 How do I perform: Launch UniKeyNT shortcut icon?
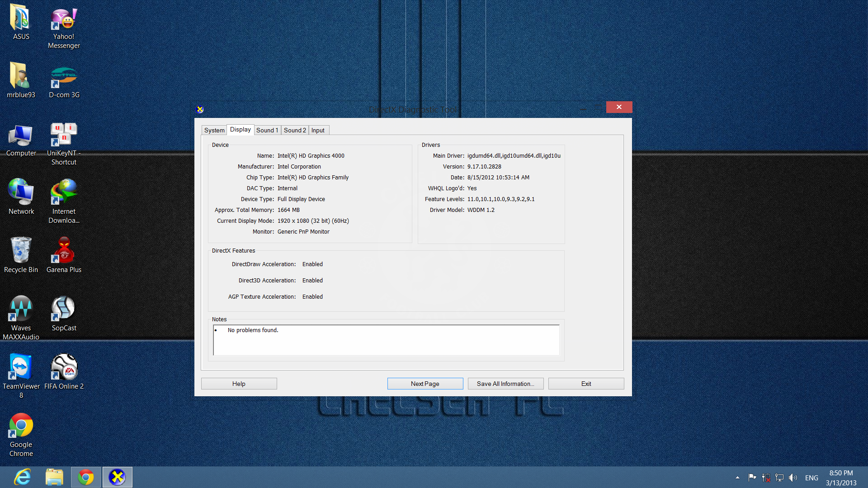point(64,144)
